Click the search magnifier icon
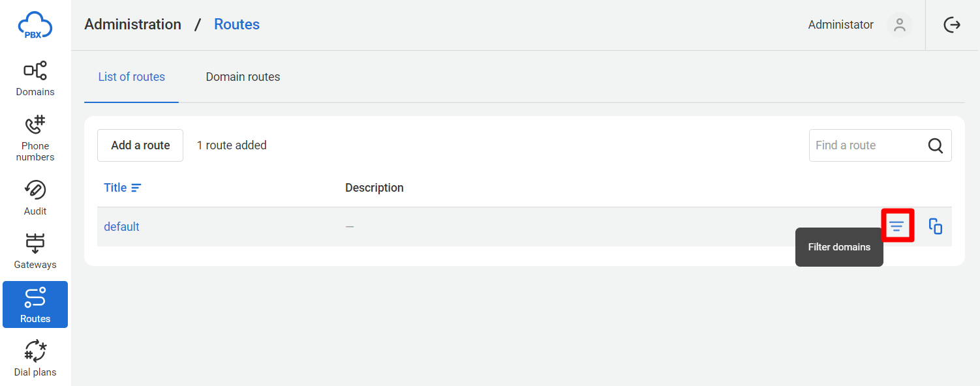 pos(936,145)
